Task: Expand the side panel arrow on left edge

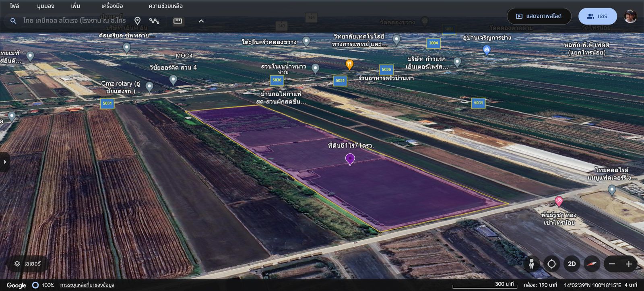Action: coord(5,162)
